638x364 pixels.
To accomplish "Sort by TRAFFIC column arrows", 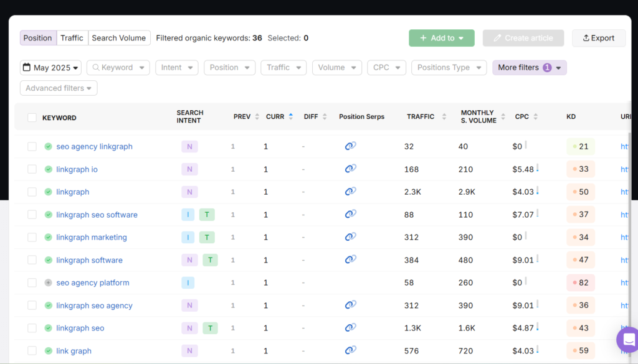I will click(444, 116).
